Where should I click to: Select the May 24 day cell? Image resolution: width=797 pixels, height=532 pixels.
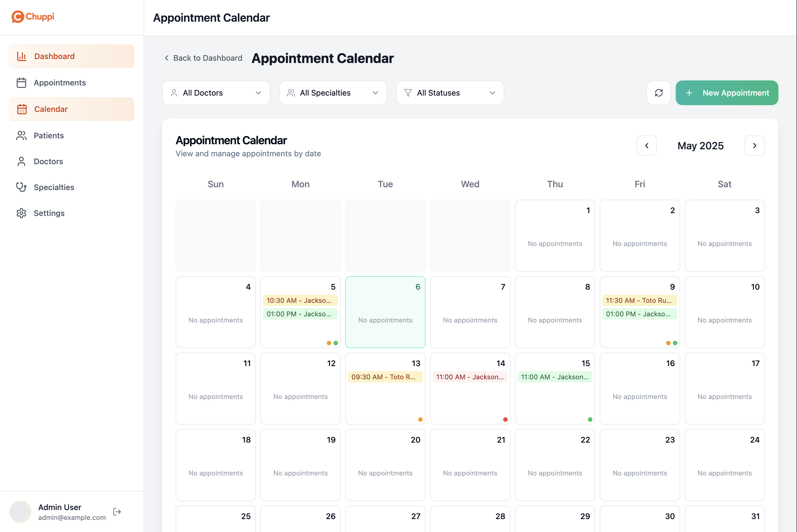724,465
